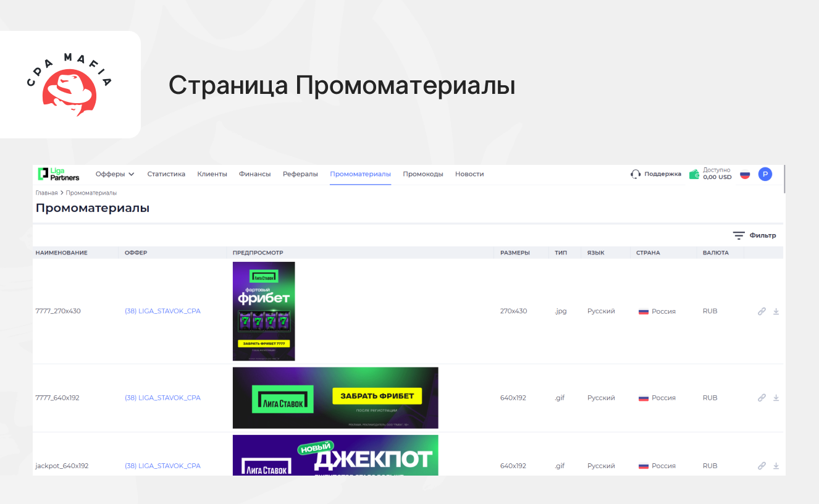The width and height of the screenshot is (819, 504).
Task: Sort by the Наименование column header
Action: pos(62,253)
